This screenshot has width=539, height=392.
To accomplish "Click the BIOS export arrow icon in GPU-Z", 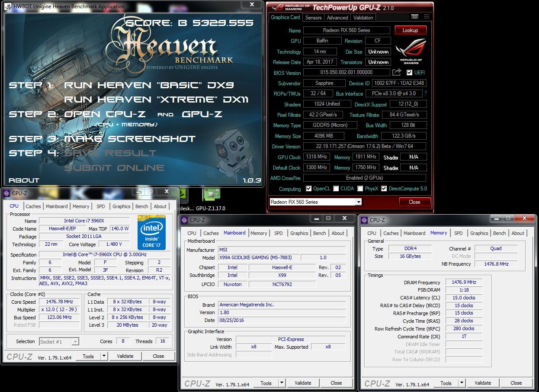I will 397,72.
